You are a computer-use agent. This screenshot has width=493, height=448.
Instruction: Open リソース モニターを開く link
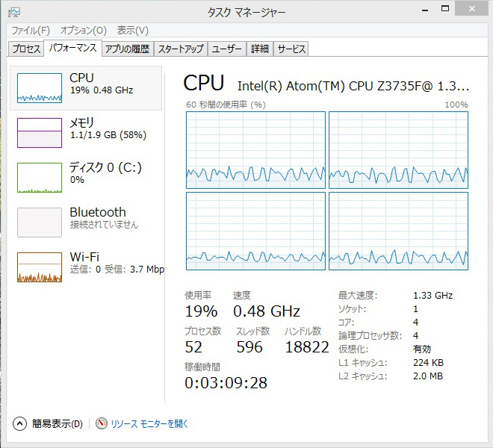tap(150, 423)
